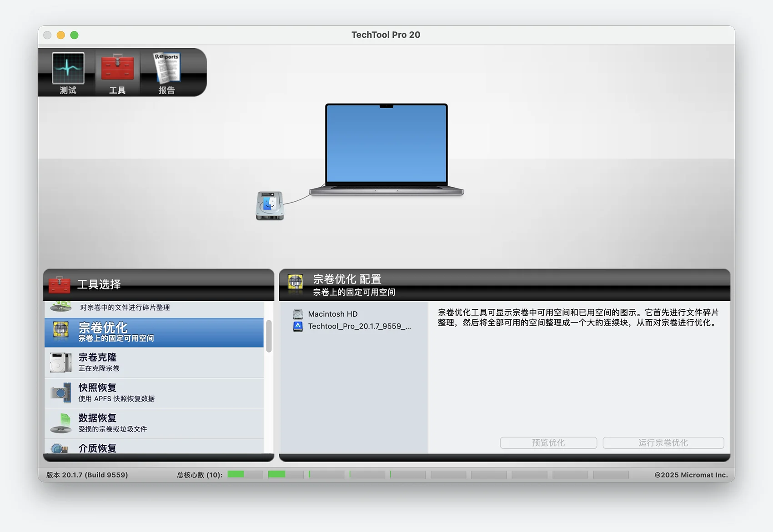Click the volume optimization description paragraph

(578, 318)
